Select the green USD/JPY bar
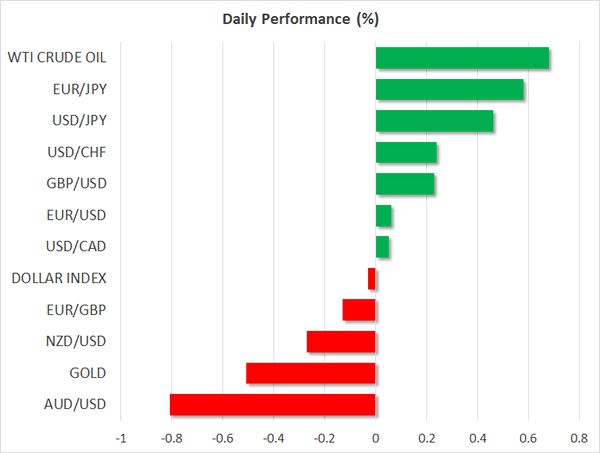The image size is (600, 453). [434, 121]
